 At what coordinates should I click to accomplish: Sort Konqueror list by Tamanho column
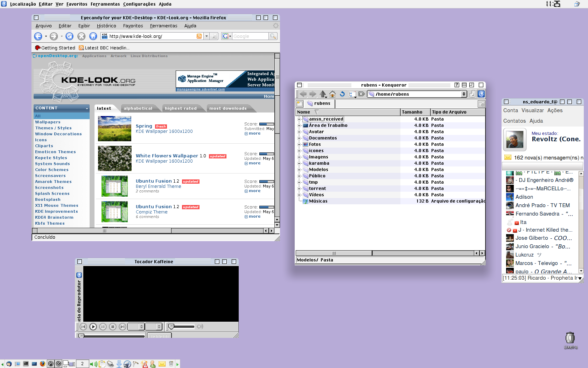point(415,112)
